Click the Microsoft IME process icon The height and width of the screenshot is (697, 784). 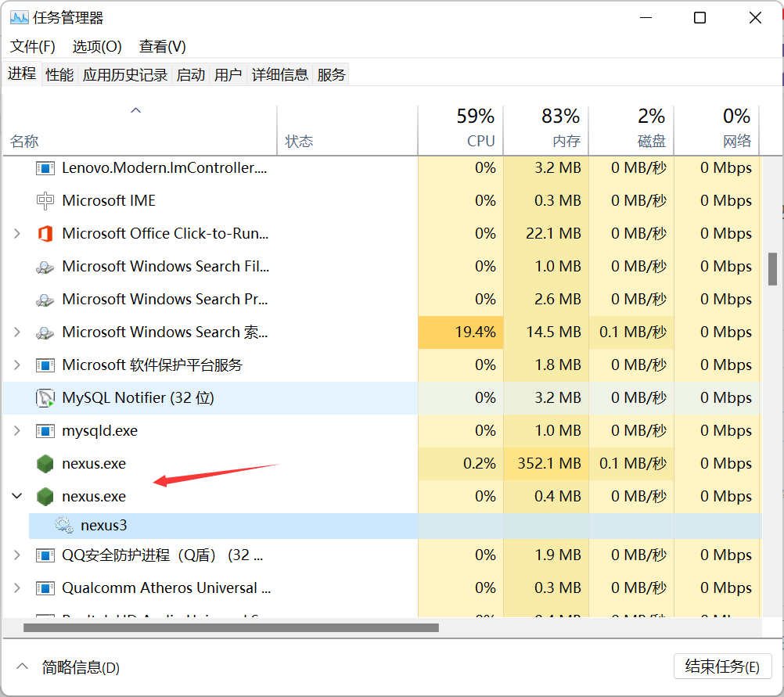click(45, 201)
